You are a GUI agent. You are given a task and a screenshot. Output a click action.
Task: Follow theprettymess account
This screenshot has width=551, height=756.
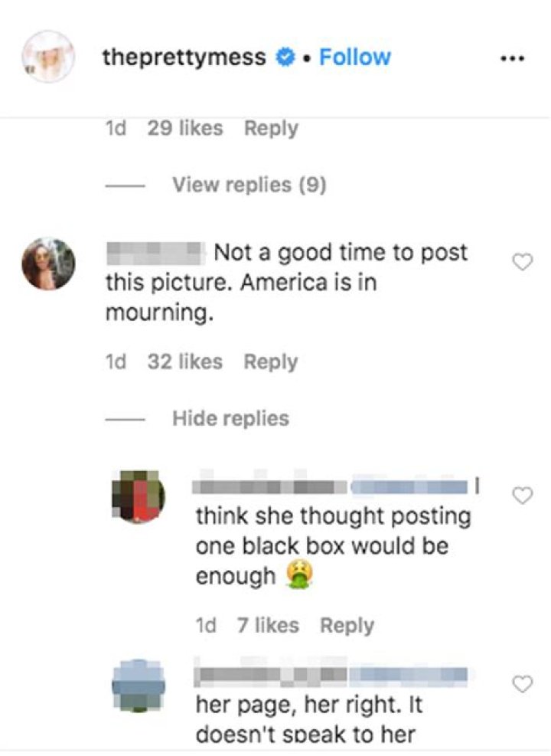pyautogui.click(x=355, y=57)
